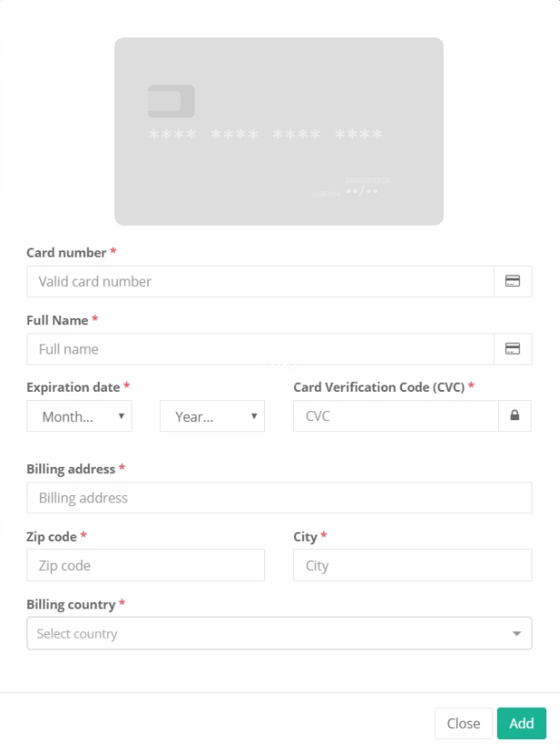560x750 pixels.
Task: Click the credit card icon beside Card number
Action: point(512,281)
